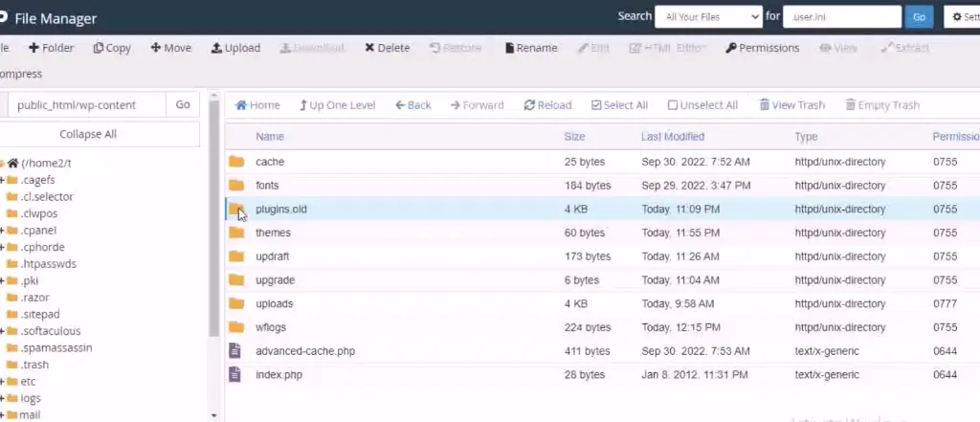Image resolution: width=980 pixels, height=422 pixels.
Task: Click the Back navigation button
Action: (413, 105)
